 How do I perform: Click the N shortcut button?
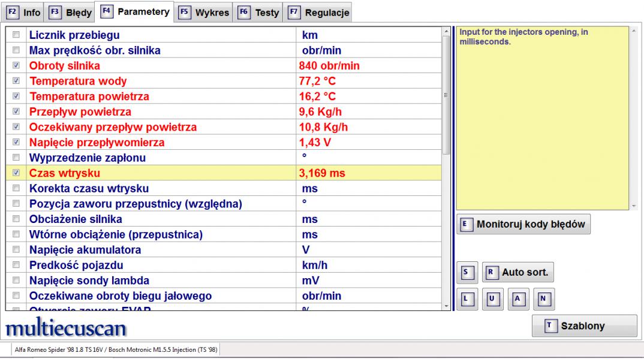click(x=544, y=299)
